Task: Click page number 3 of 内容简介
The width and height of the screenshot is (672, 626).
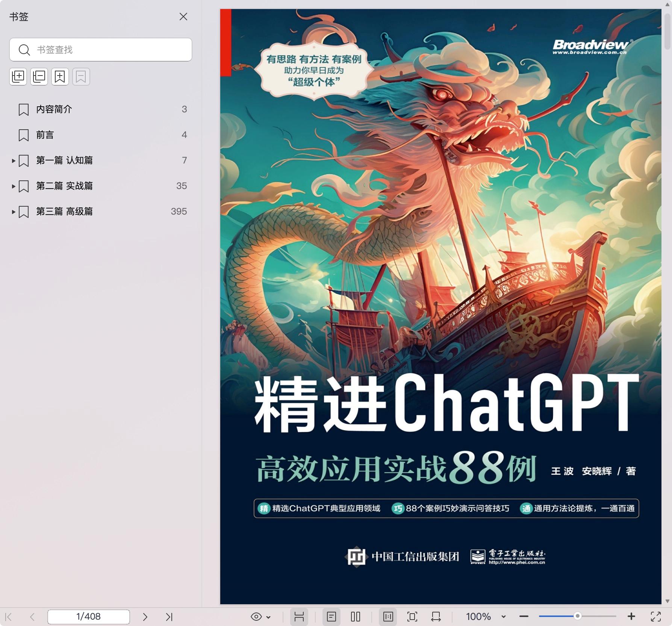Action: coord(184,109)
